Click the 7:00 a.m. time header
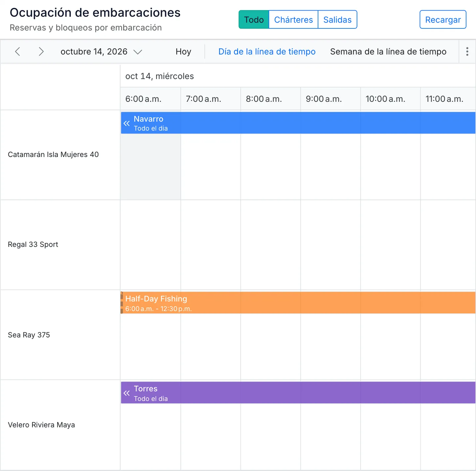476x471 pixels. (211, 99)
